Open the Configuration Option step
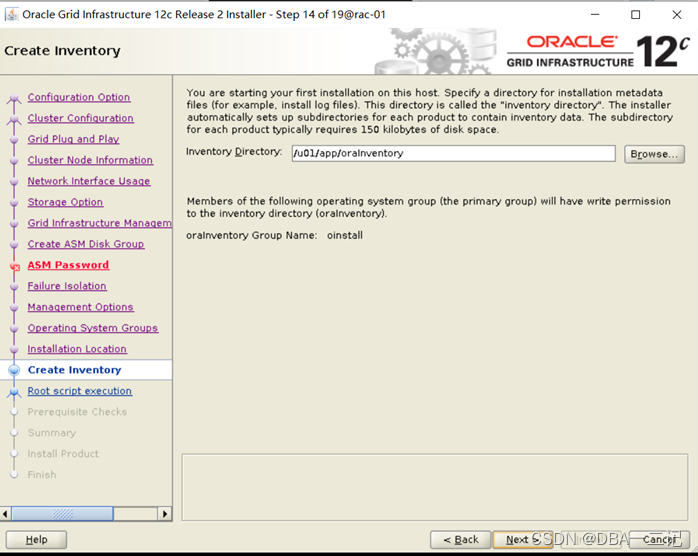This screenshot has height=556, width=698. pos(79,97)
